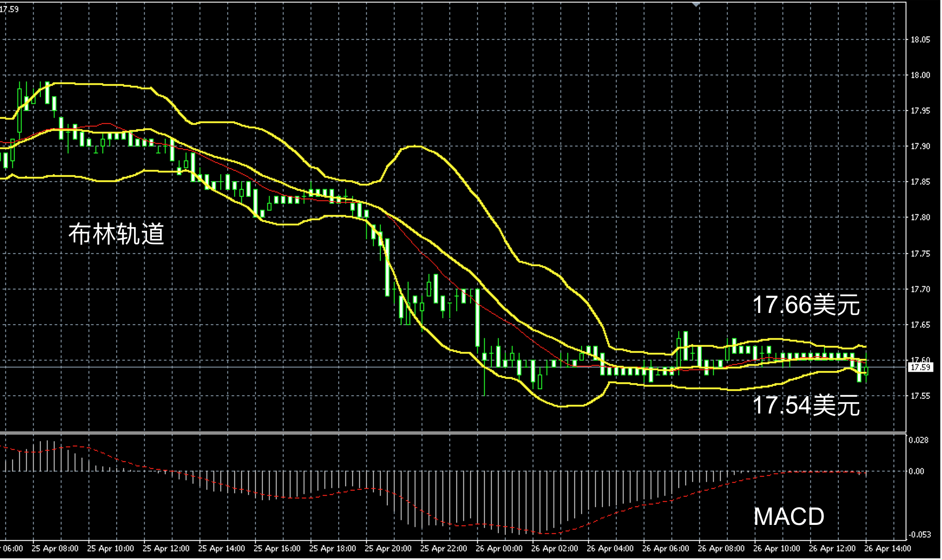942x560 pixels.
Task: Click the 17.59 value in top-left corner
Action: coord(10,9)
